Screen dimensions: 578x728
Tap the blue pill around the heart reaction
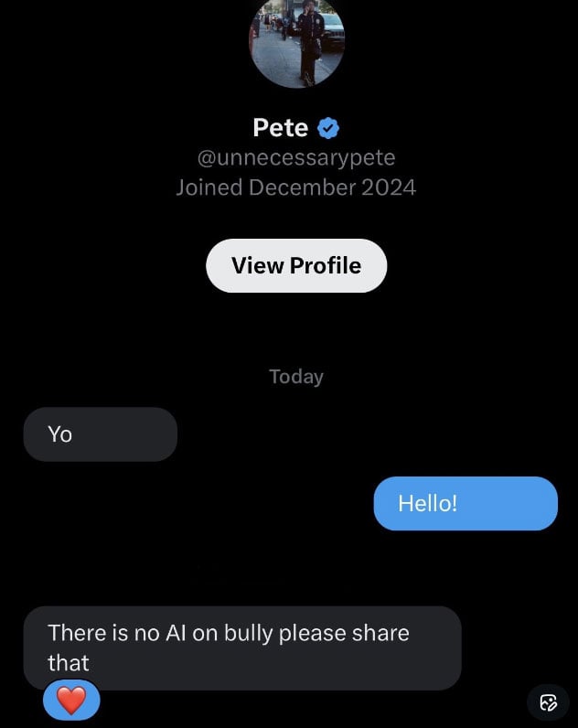[x=90, y=701]
